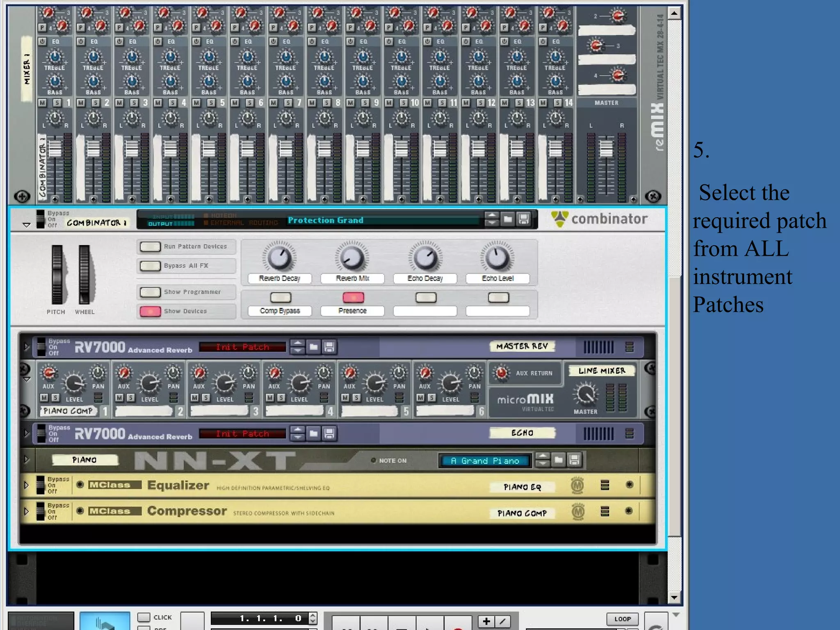The width and height of the screenshot is (840, 630).
Task: Click the Echo Level knob
Action: 497,258
